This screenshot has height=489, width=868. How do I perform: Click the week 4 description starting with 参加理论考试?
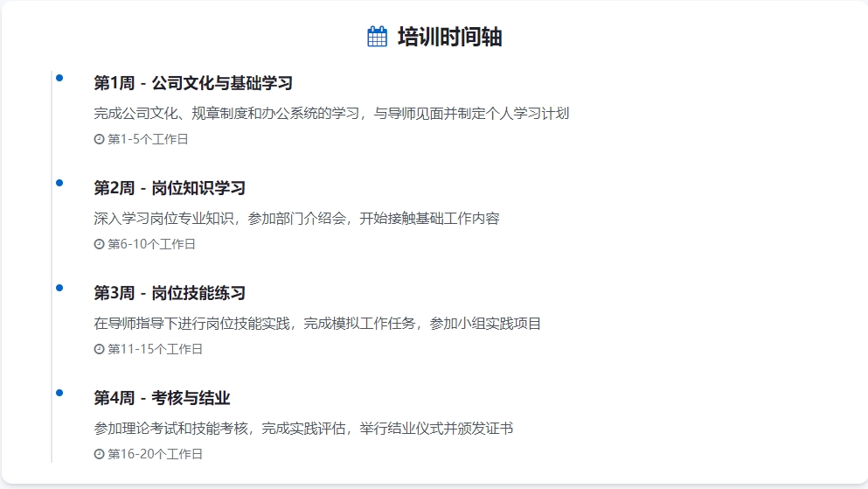[x=303, y=429]
